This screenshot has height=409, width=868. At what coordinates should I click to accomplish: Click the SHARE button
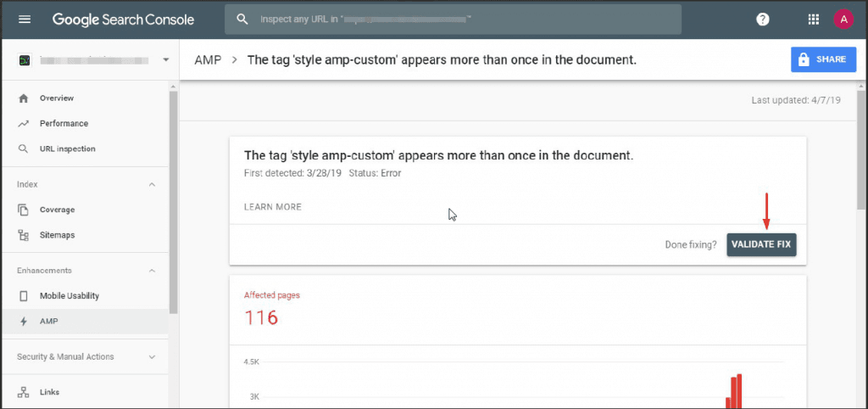pyautogui.click(x=823, y=59)
